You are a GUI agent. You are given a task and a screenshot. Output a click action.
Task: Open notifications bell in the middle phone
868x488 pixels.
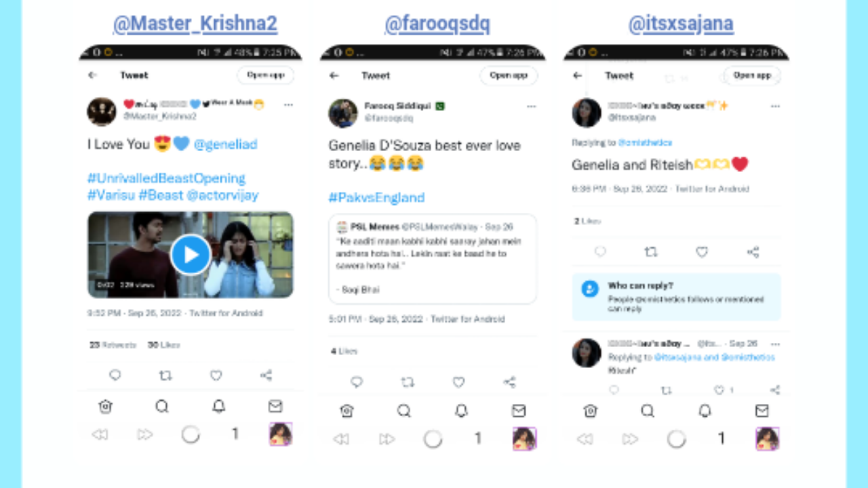pos(461,411)
